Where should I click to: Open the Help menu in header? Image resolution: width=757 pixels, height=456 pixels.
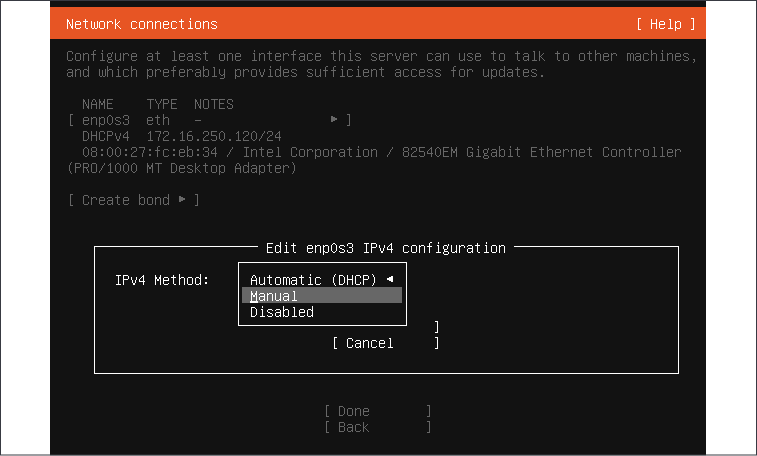point(666,24)
